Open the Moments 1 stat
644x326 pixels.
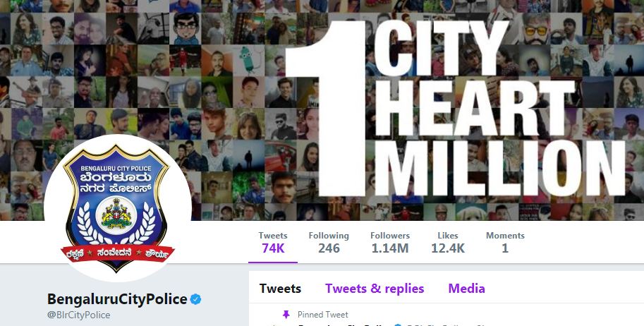[505, 242]
